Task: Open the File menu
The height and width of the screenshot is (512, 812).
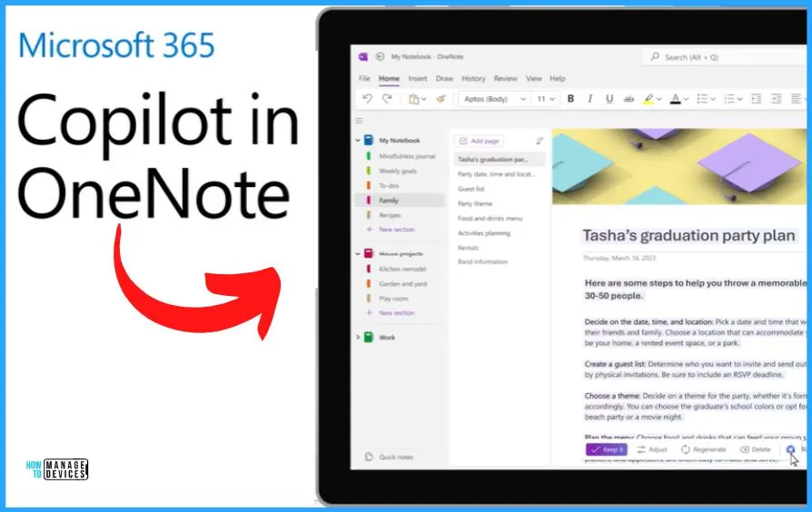Action: (364, 79)
